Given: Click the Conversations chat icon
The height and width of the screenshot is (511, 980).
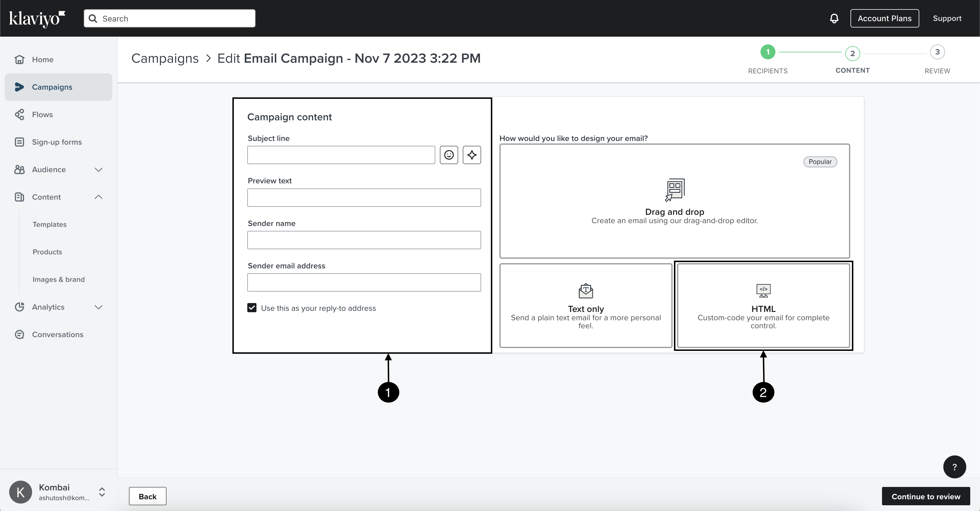Looking at the screenshot, I should [x=19, y=335].
